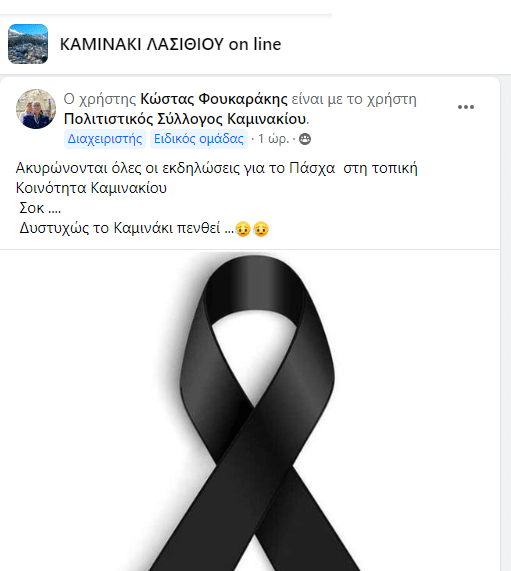511x571 pixels.
Task: Click the second crying emoji in post
Action: [261, 229]
